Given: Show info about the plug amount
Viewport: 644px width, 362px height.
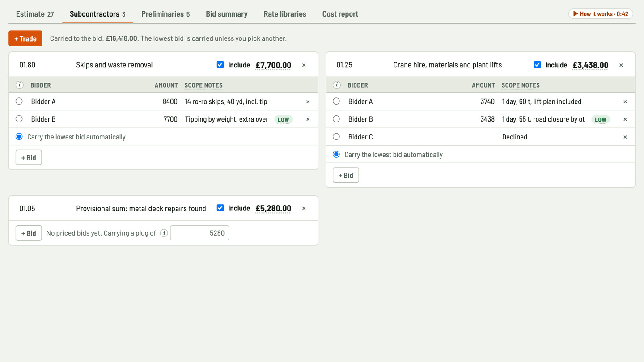Looking at the screenshot, I should point(164,233).
